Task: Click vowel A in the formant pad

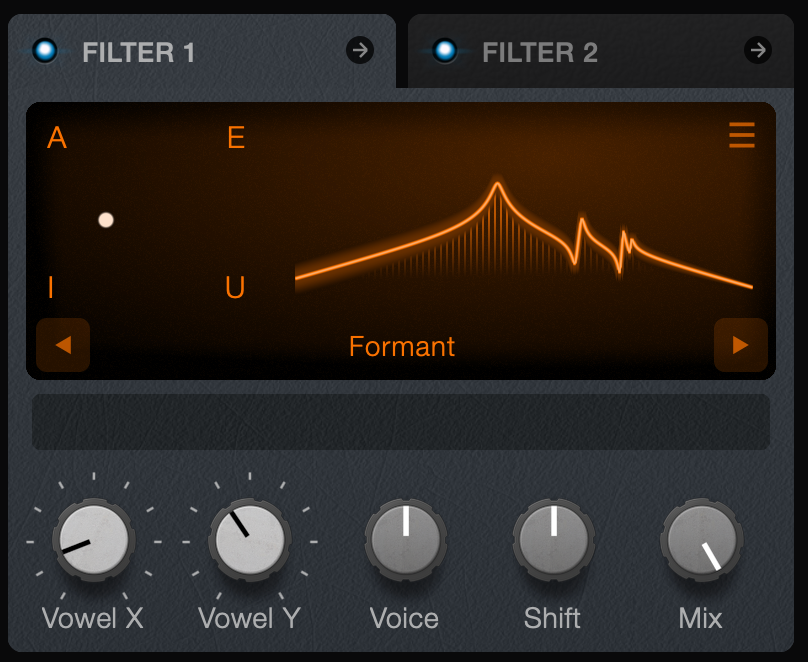Action: tap(57, 138)
